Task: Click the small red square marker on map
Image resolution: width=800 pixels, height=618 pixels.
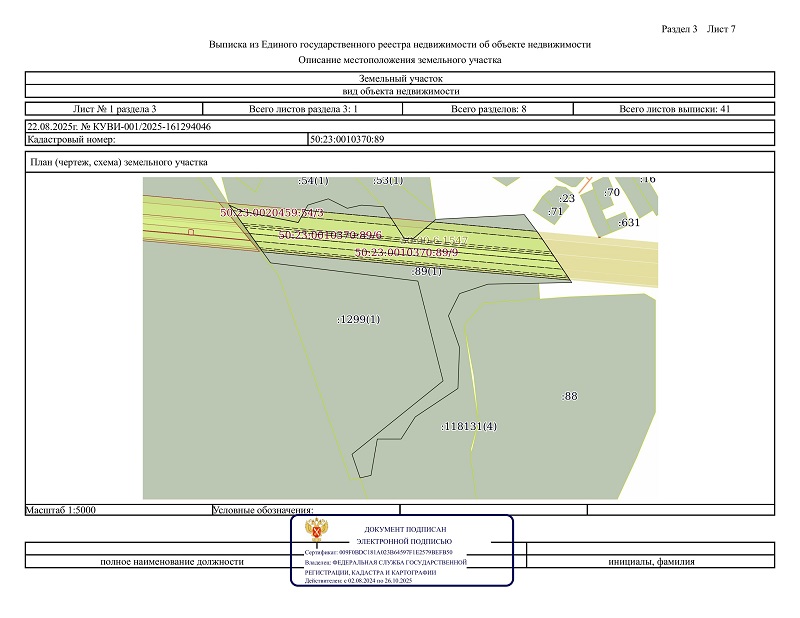Action: tap(191, 232)
